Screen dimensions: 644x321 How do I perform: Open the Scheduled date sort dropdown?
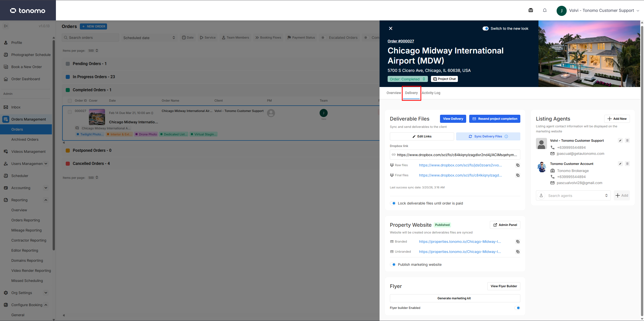pos(149,38)
